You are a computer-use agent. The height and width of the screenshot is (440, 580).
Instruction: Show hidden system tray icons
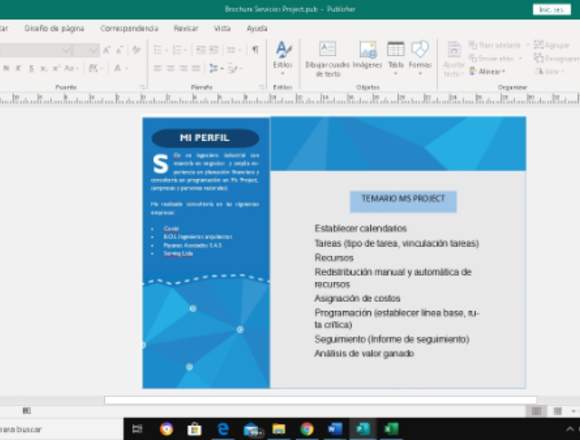click(x=570, y=429)
